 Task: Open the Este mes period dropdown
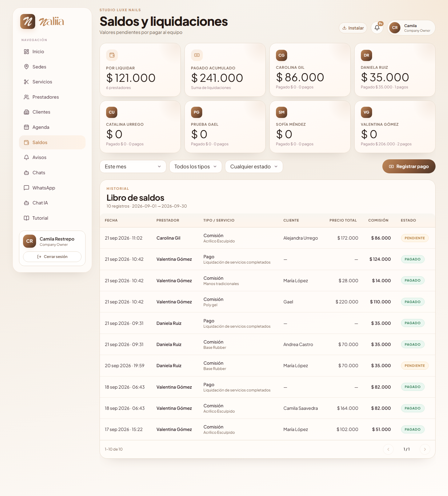pos(133,166)
